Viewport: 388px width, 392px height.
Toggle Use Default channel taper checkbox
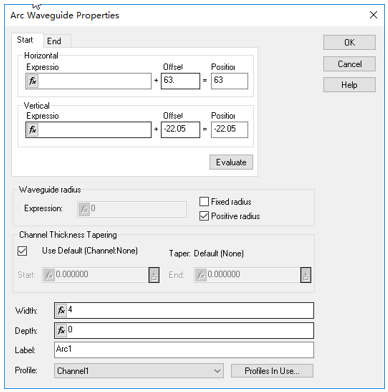[22, 251]
